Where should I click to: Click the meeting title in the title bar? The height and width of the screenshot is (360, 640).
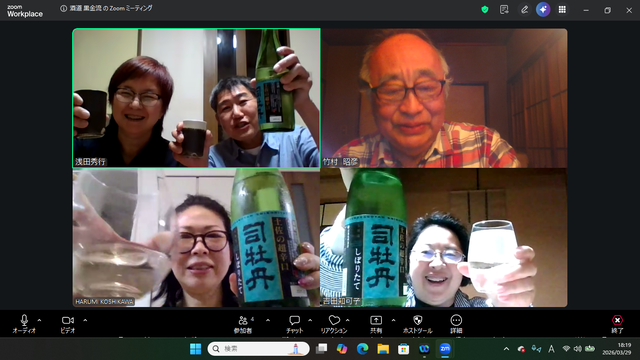pos(111,8)
